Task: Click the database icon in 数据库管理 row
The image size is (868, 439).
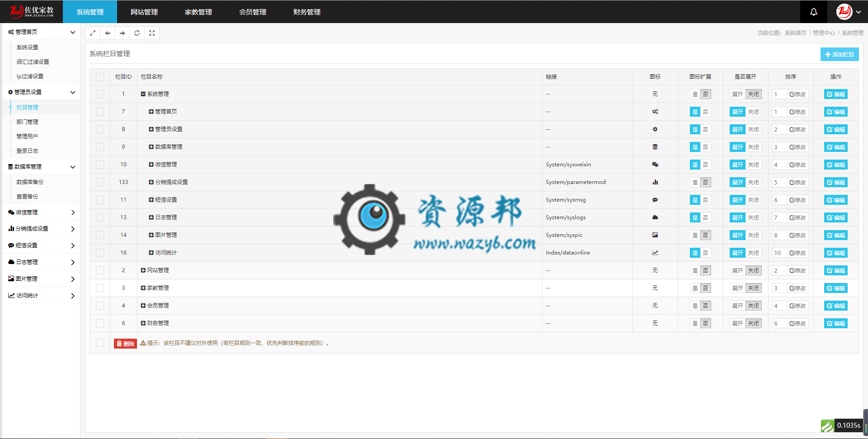Action: pyautogui.click(x=655, y=147)
